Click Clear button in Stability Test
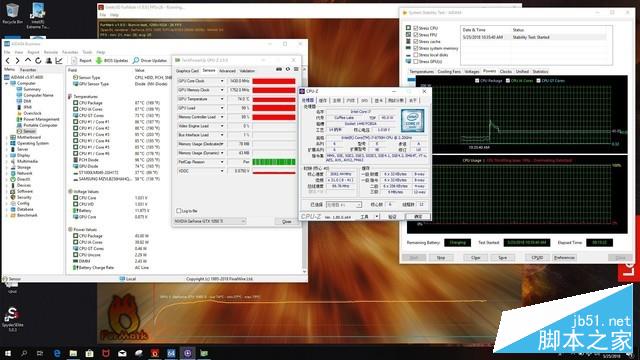This screenshot has height=360, width=640. [x=476, y=258]
